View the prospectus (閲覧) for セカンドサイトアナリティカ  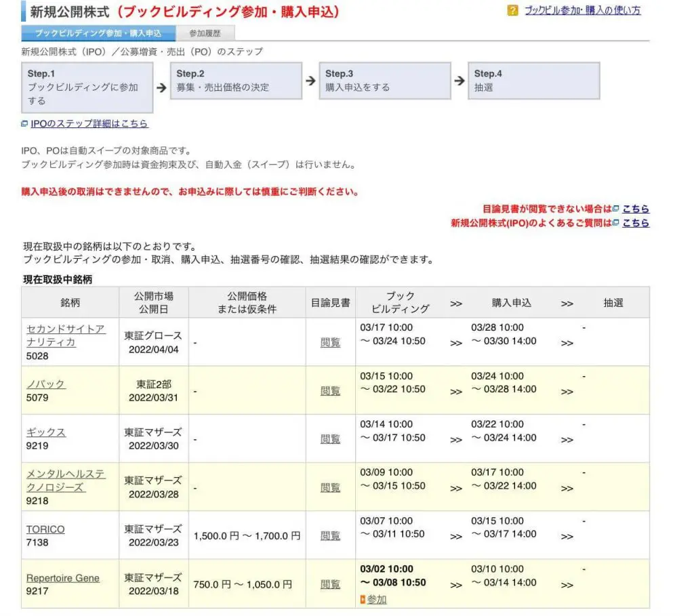330,342
